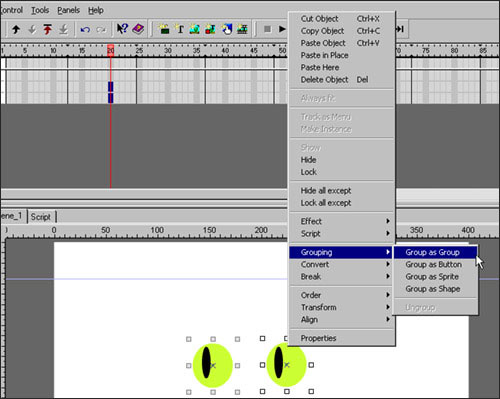Switch to the Script tab
Image resolution: width=500 pixels, height=399 pixels.
pos(41,217)
